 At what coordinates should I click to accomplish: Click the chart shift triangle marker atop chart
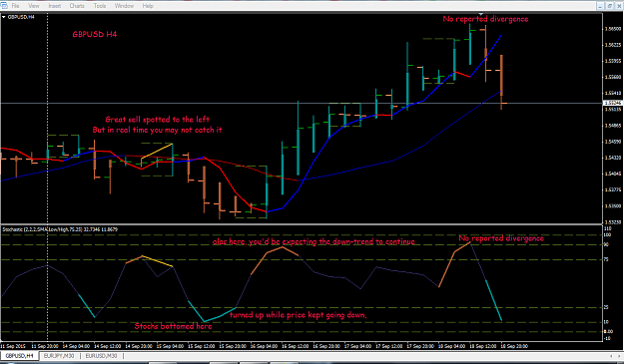481,14
